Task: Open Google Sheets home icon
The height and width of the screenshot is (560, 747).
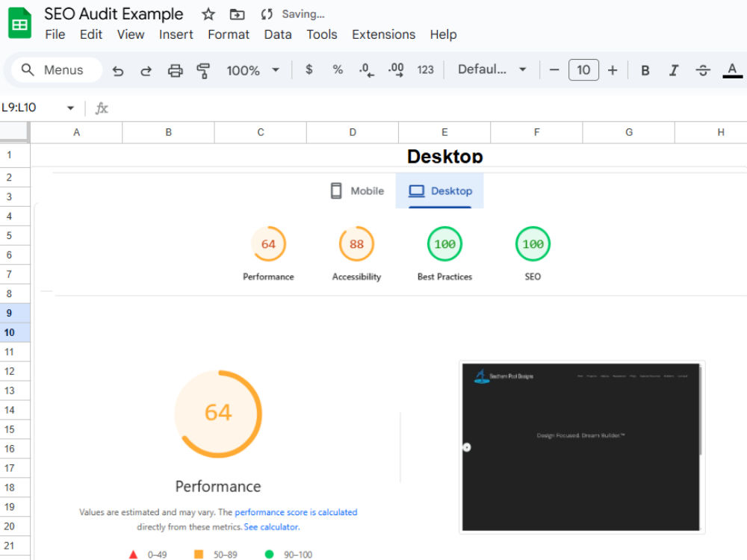Action: point(19,23)
